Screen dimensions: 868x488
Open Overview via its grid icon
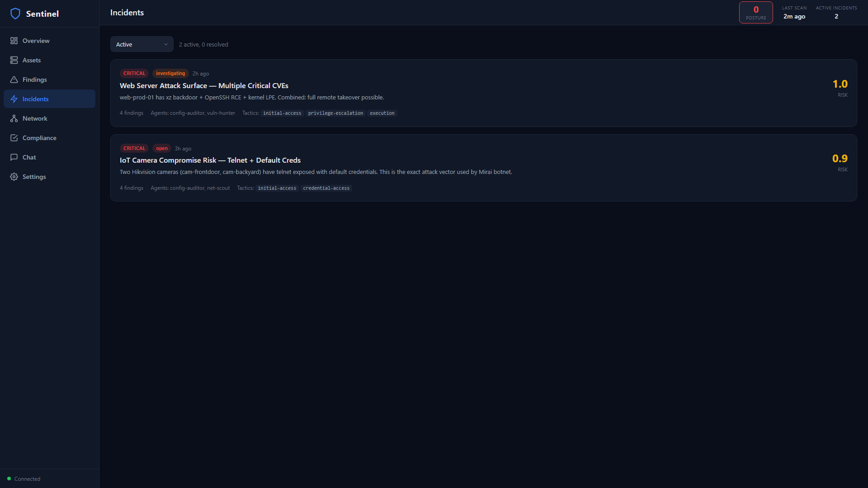[14, 41]
